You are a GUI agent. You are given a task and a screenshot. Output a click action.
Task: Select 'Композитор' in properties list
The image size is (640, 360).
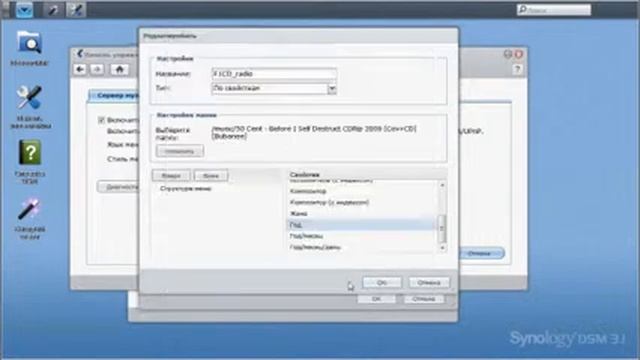coord(361,191)
